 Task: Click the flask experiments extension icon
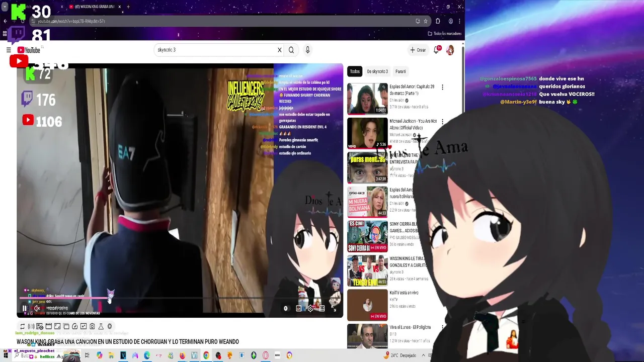point(101,326)
